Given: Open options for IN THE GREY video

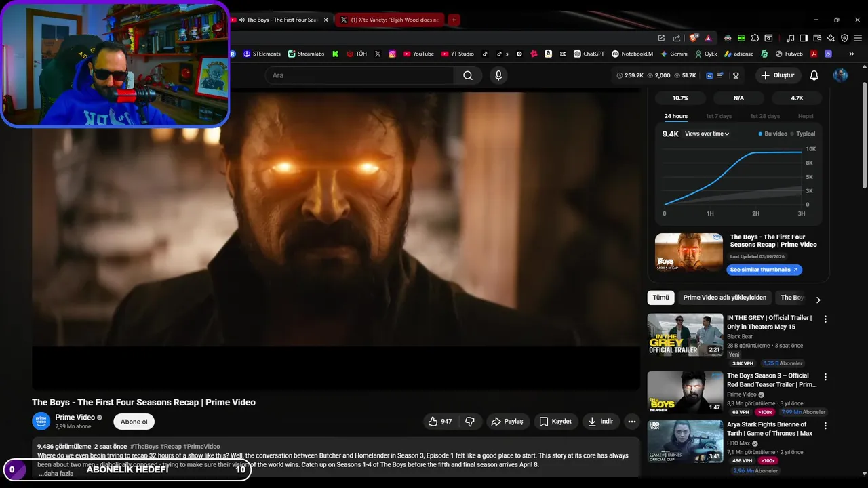Looking at the screenshot, I should (x=825, y=319).
